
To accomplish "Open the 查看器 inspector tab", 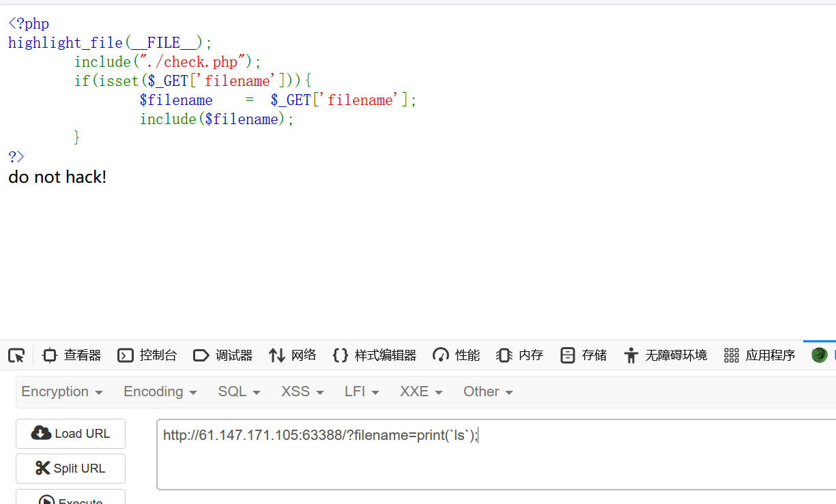I will point(71,355).
